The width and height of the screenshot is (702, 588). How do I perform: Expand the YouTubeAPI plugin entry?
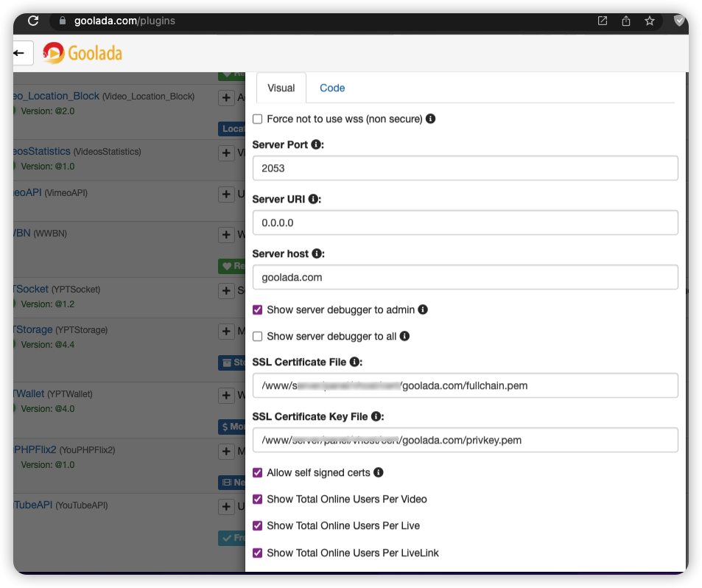click(226, 506)
